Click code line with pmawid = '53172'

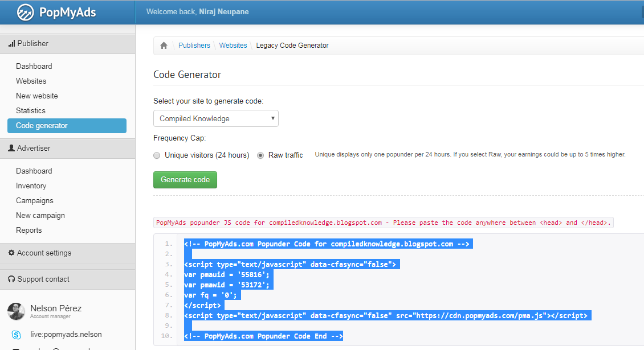[x=227, y=285]
